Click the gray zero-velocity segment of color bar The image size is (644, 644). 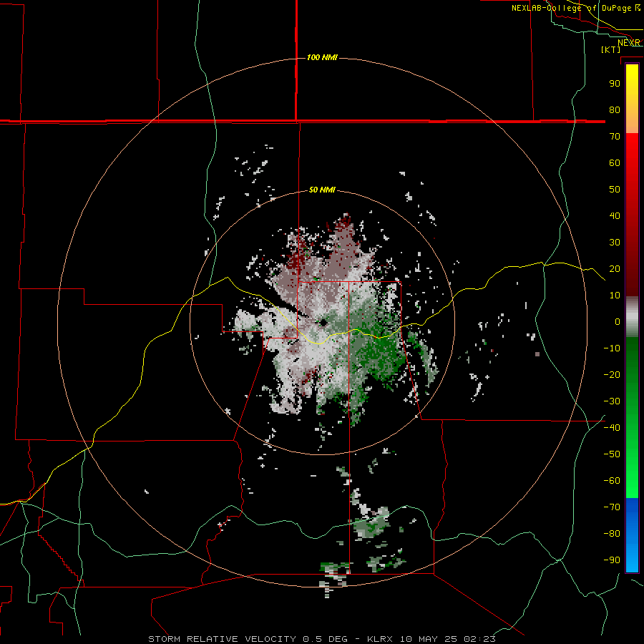632,317
